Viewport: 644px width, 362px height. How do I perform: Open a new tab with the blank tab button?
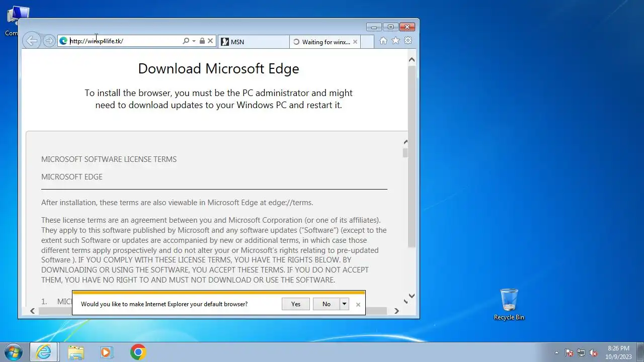[x=367, y=42]
